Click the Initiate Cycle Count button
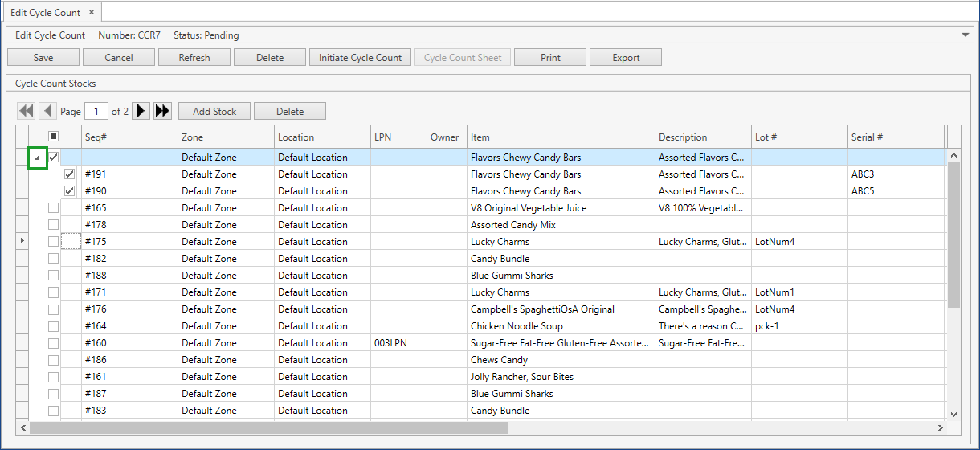The height and width of the screenshot is (450, 980). [x=360, y=57]
